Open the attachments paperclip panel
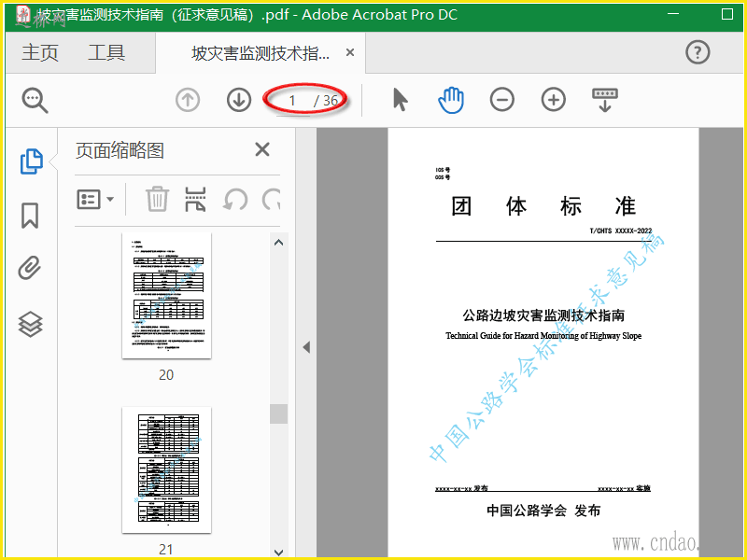 click(30, 268)
